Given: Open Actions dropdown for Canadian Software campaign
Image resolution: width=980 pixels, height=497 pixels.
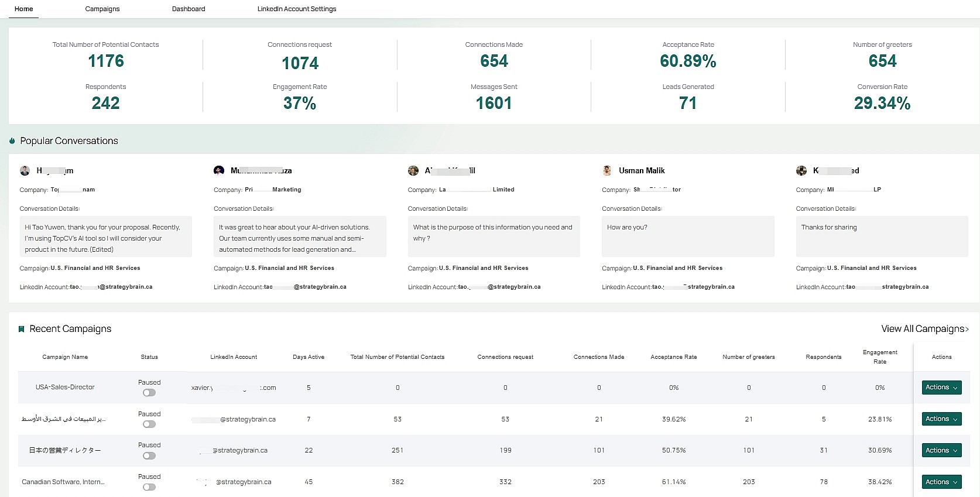Looking at the screenshot, I should pyautogui.click(x=941, y=482).
